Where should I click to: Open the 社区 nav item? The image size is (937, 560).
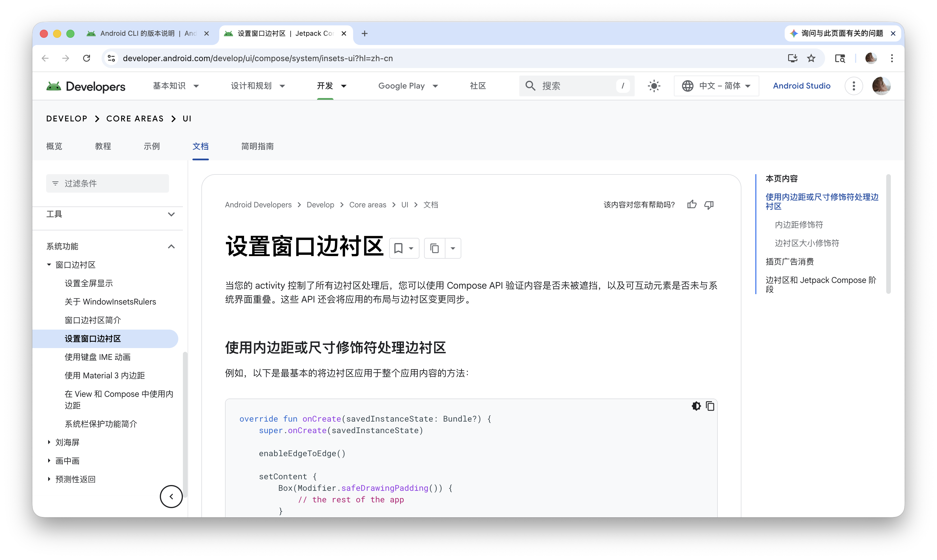[477, 86]
